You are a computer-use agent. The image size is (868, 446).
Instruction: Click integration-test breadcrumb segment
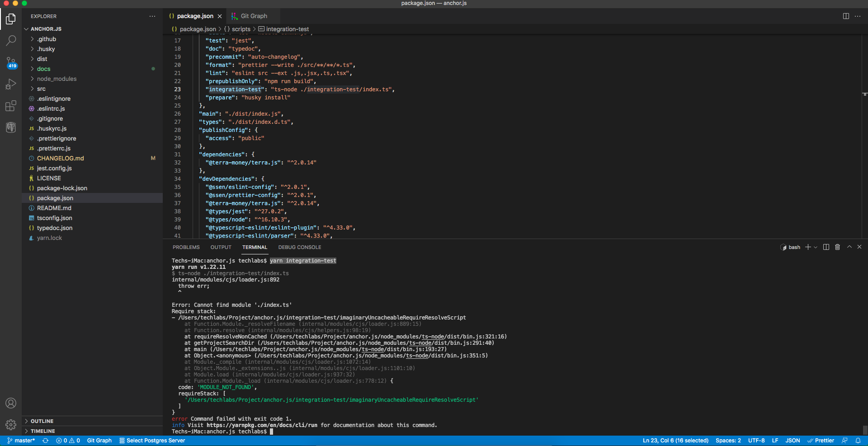284,29
